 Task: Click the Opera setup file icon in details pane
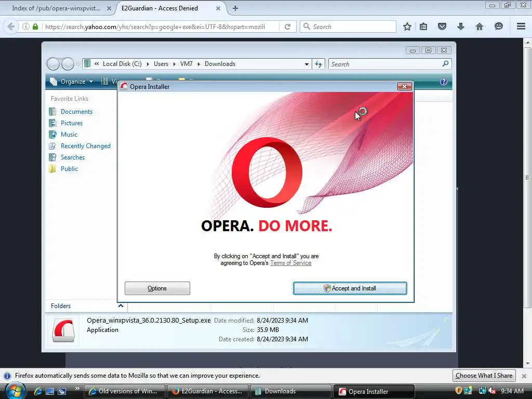click(63, 330)
